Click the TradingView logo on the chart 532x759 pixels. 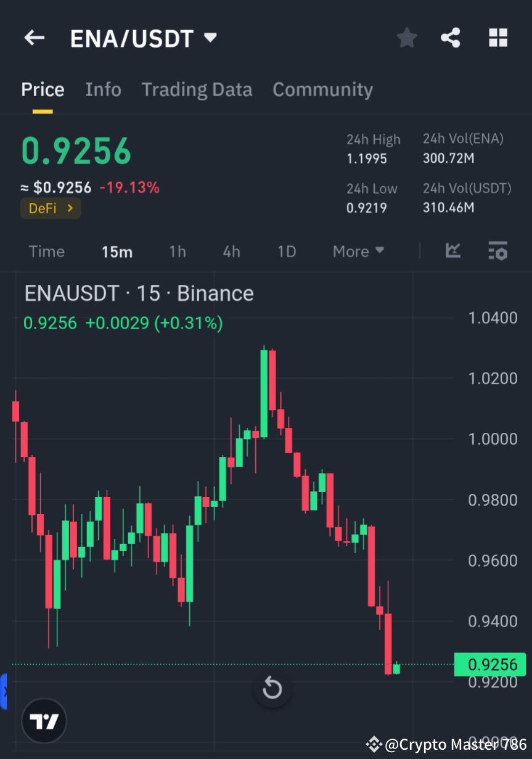[x=43, y=720]
